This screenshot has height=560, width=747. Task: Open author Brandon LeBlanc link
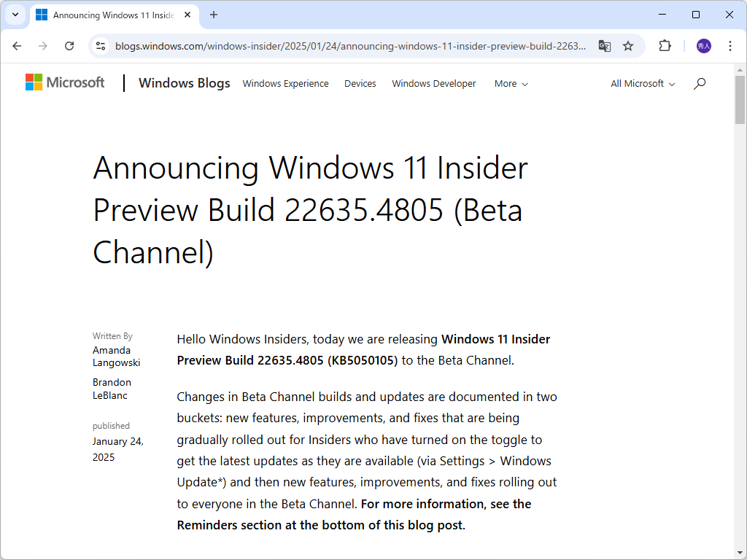[x=112, y=389]
